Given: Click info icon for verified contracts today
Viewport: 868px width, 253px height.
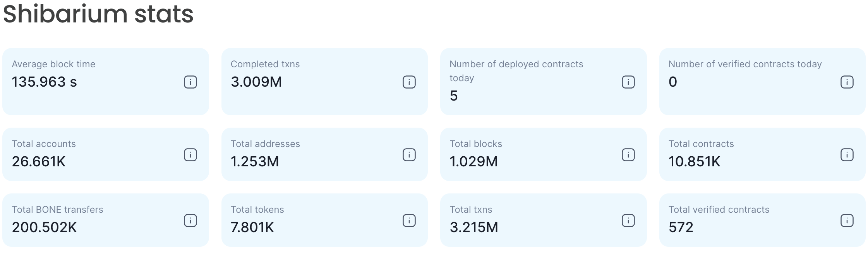Looking at the screenshot, I should [847, 82].
